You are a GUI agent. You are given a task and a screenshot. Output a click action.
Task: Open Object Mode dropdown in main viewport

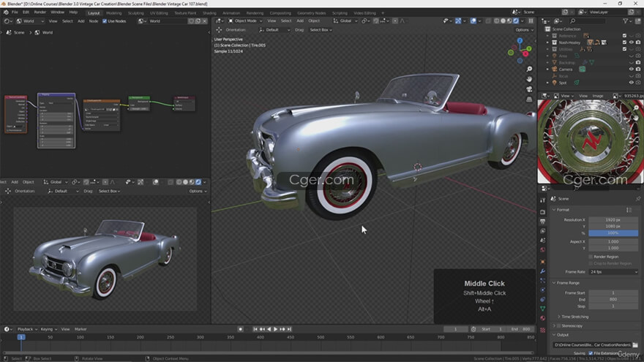(245, 21)
